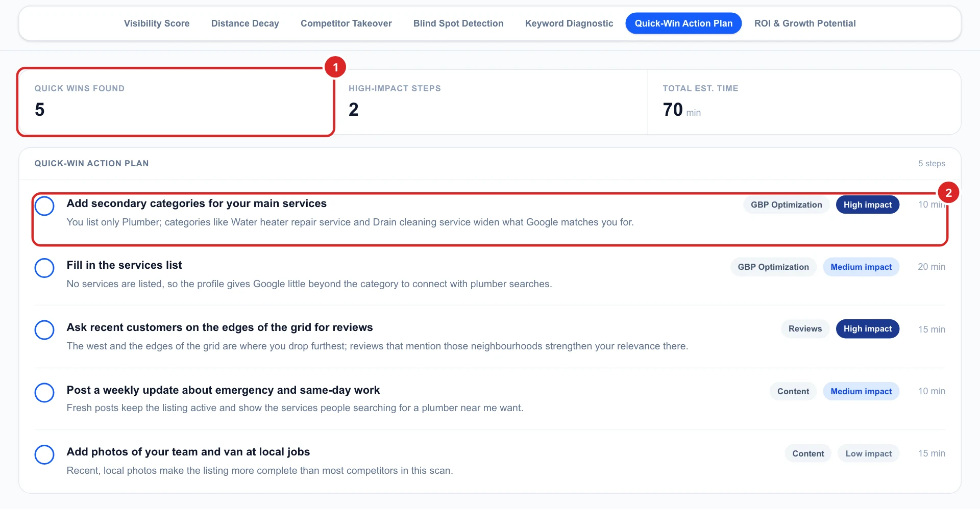The image size is (980, 509).
Task: Click the 15 min estimate on reviews row
Action: coord(932,329)
